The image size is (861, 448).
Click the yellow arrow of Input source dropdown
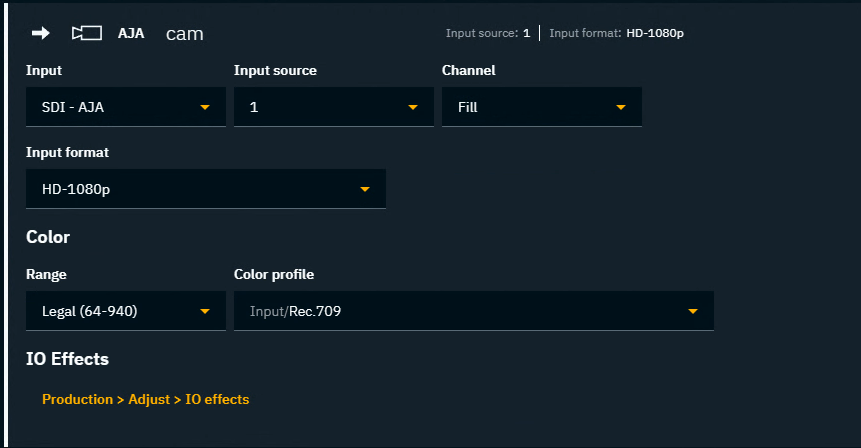[x=413, y=107]
